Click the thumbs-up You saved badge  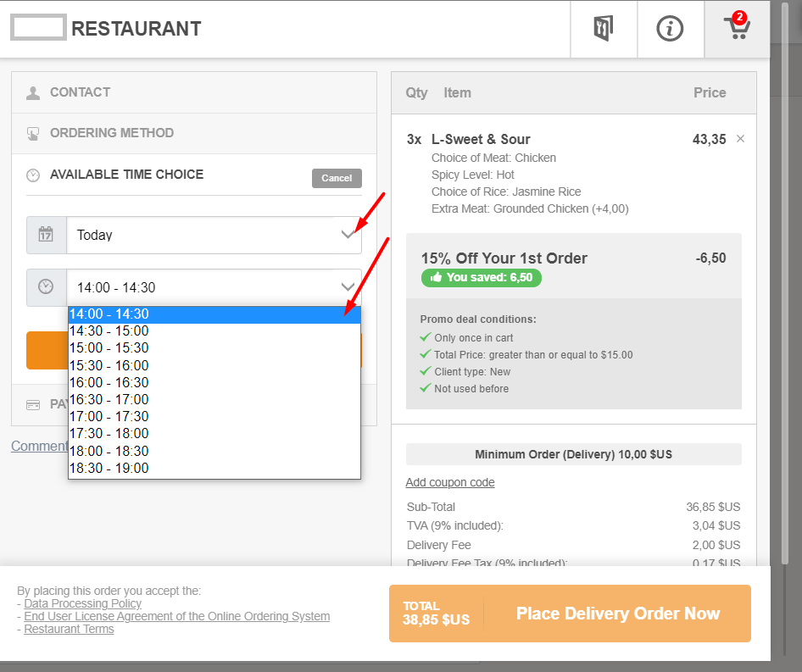482,278
